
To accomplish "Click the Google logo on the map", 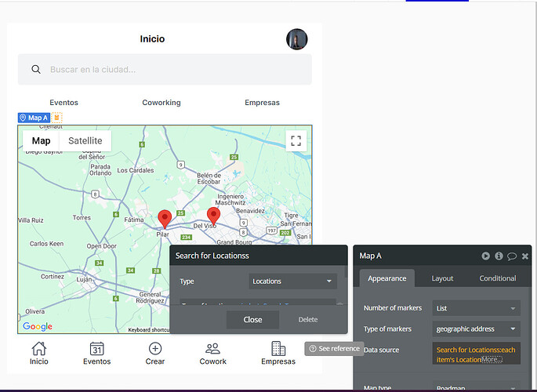I will tap(38, 326).
